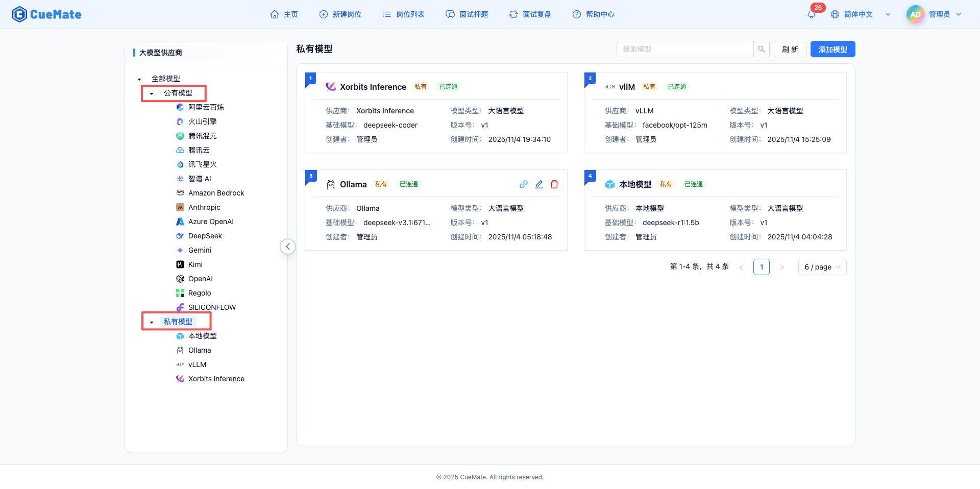Screen dimensions: 980x489
Task: Click the link icon on the Ollama card
Action: [524, 184]
